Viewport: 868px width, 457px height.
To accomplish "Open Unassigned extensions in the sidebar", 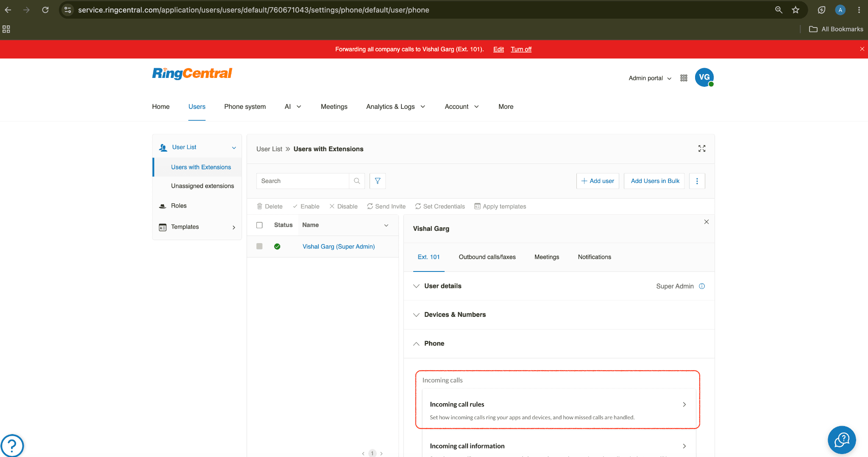I will pos(203,186).
